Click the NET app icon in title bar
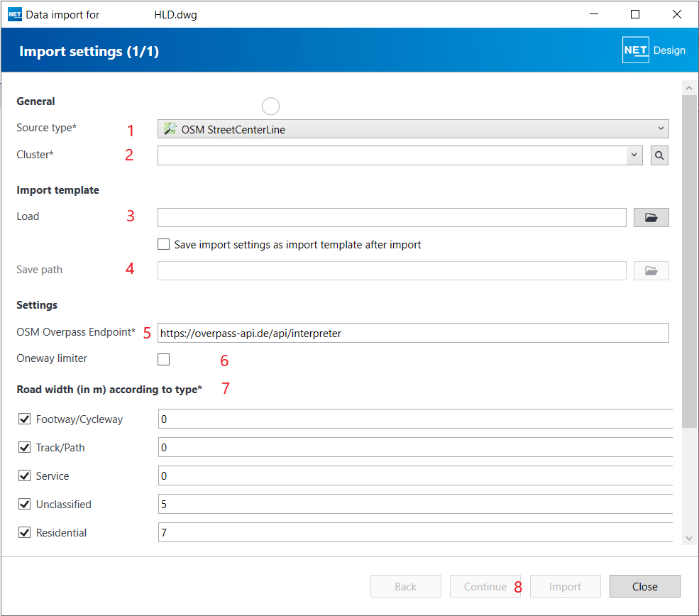 tap(15, 14)
